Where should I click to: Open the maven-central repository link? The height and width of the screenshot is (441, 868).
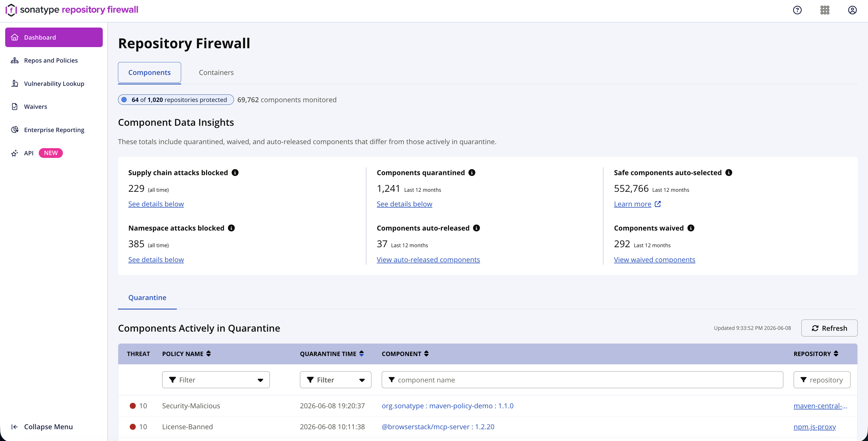(820, 406)
